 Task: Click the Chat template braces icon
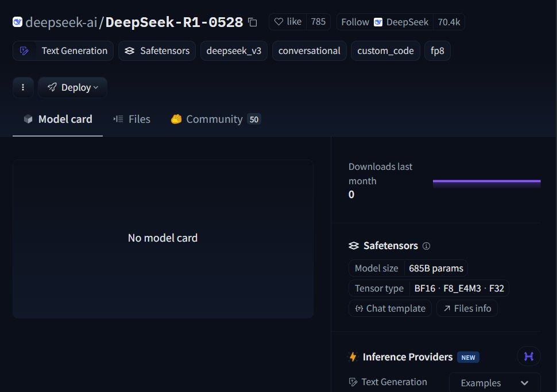(359, 309)
